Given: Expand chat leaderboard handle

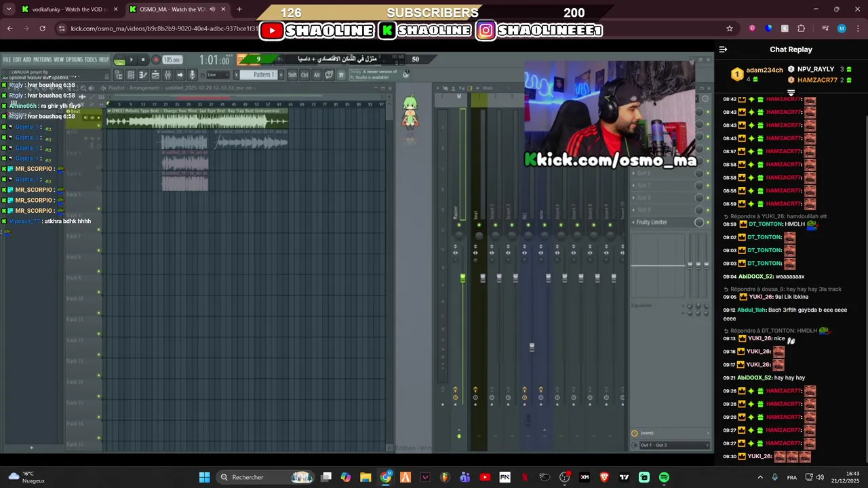Looking at the screenshot, I should [791, 93].
